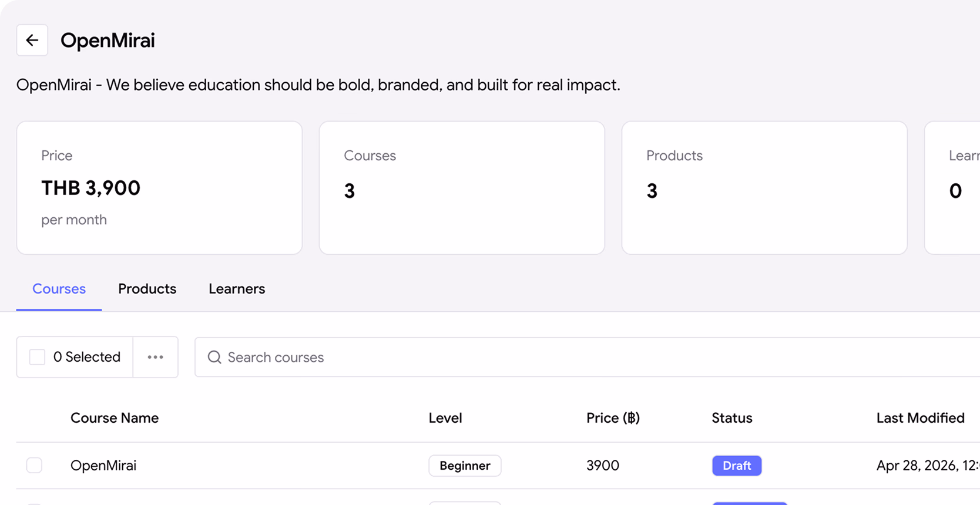Click the per month text

[74, 220]
